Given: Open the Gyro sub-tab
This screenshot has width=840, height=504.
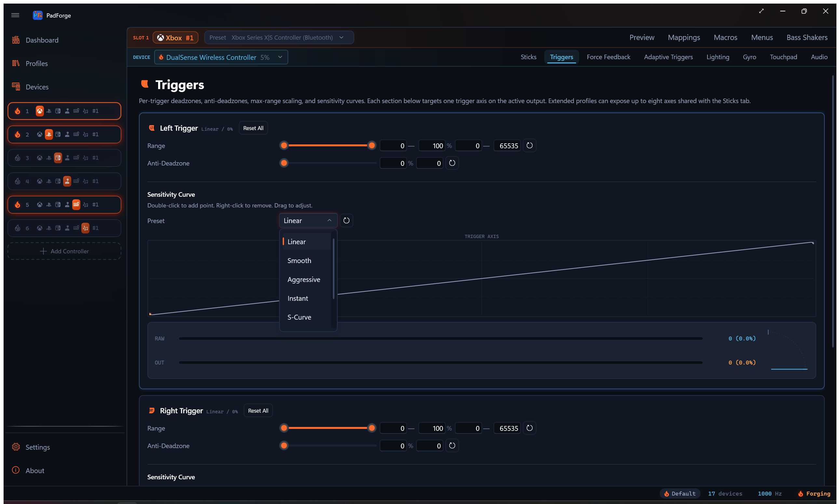Looking at the screenshot, I should pyautogui.click(x=750, y=57).
